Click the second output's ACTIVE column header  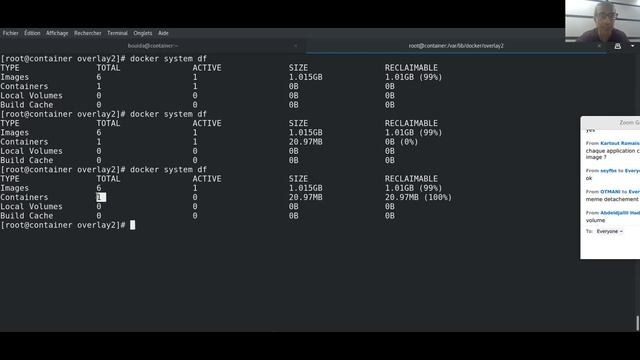[207, 123]
